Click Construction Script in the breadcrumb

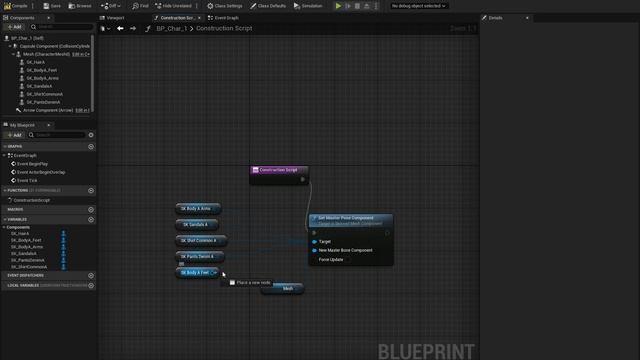[224, 29]
